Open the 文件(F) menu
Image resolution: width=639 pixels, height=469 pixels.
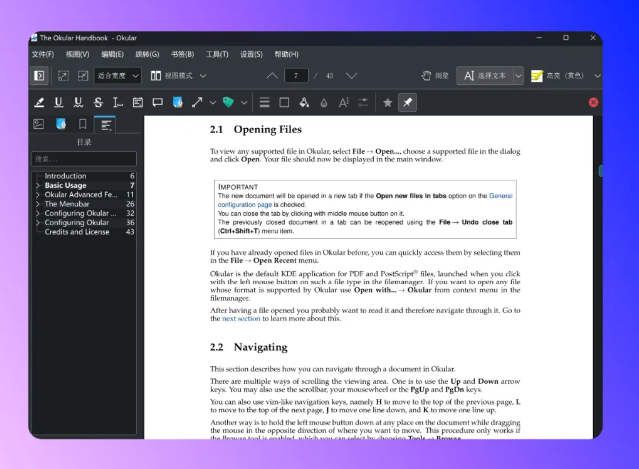43,54
